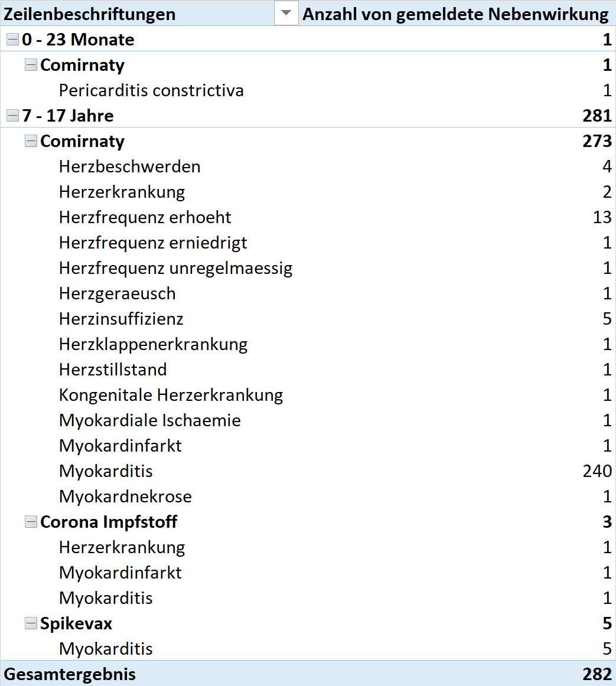Select Herzerkrankung under Corona Impfstoff

tap(122, 547)
